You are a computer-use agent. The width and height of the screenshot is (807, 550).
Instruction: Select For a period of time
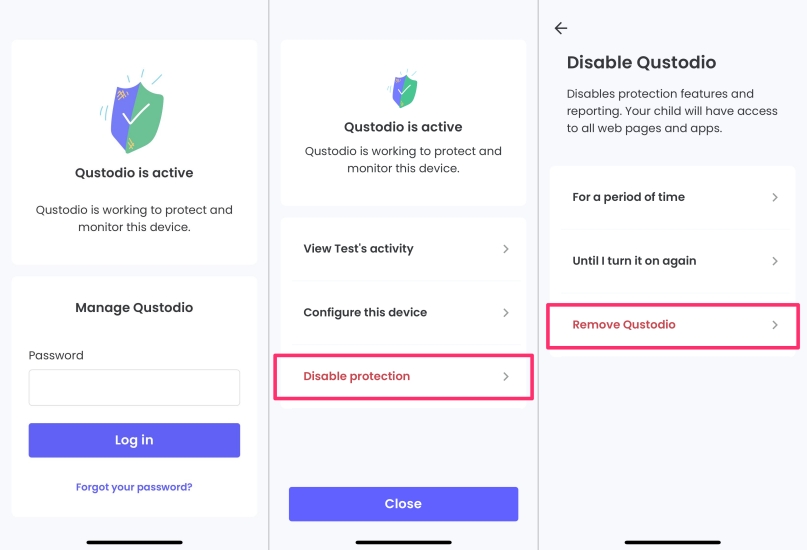[628, 198]
